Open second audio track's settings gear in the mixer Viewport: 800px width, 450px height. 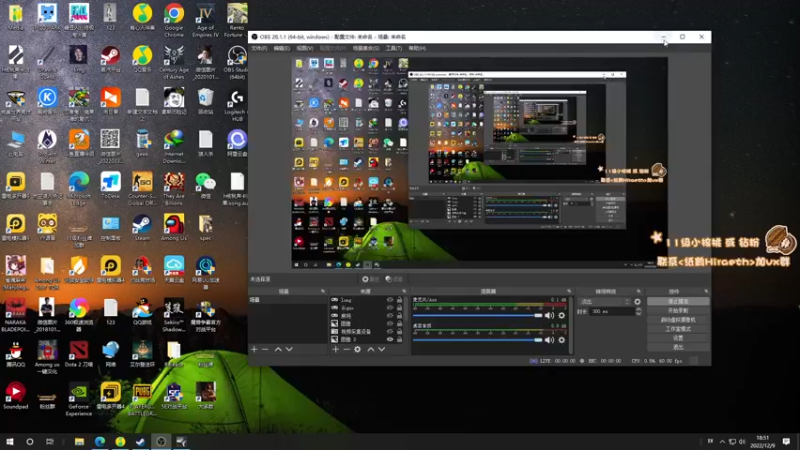562,340
